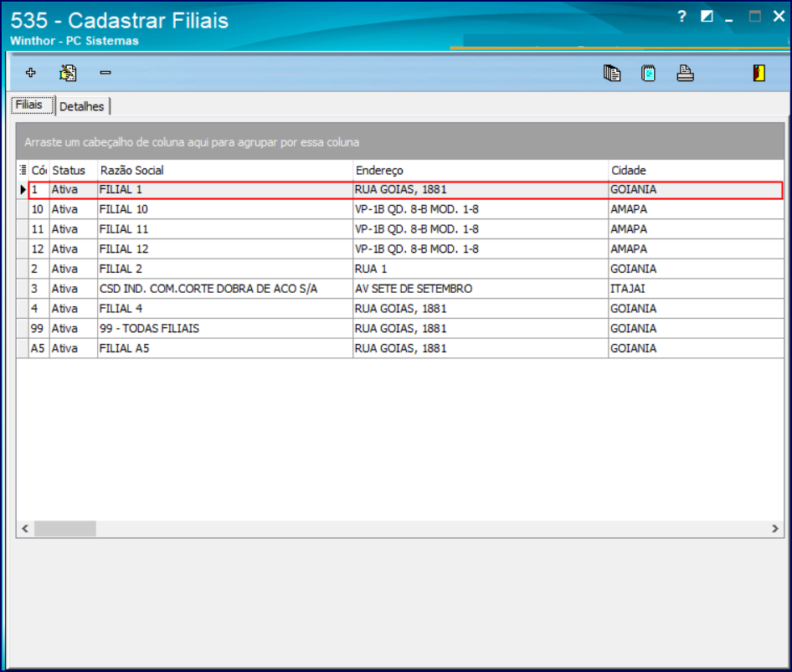
Task: Sort by Cidade column header
Action: pyautogui.click(x=696, y=170)
